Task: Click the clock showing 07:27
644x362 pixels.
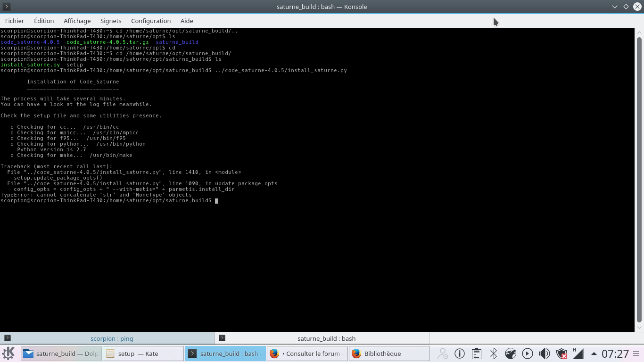Action: 615,354
